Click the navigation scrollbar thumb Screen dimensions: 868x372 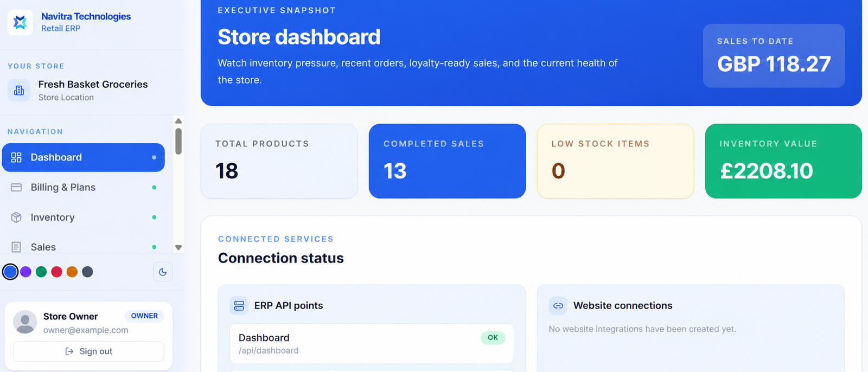click(178, 141)
